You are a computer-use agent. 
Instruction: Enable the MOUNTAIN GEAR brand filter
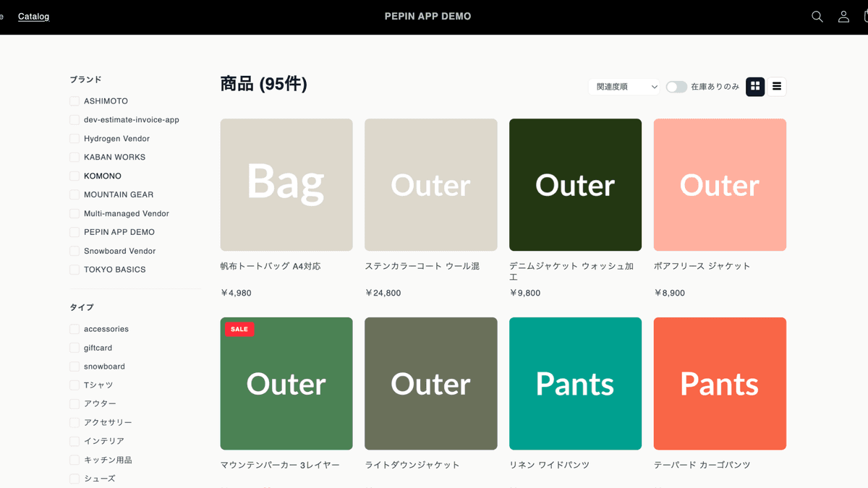(75, 194)
